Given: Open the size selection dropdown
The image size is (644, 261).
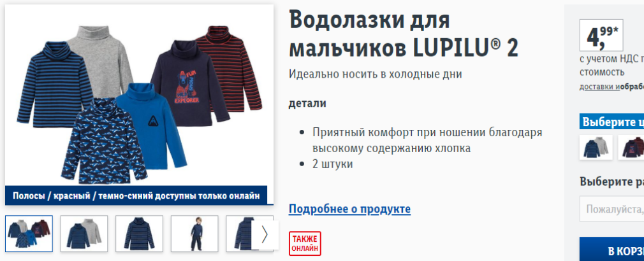Looking at the screenshot, I should (x=612, y=209).
